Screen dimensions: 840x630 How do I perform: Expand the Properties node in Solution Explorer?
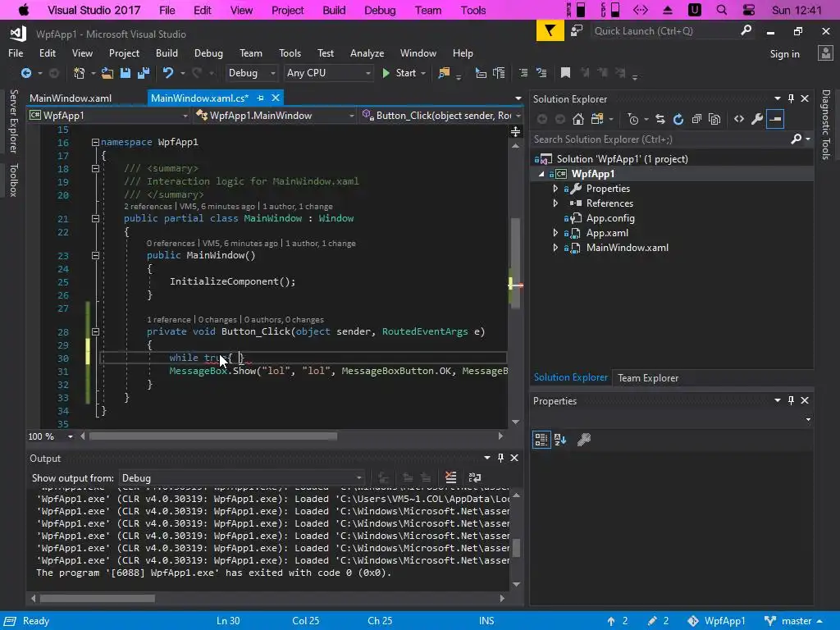(555, 189)
